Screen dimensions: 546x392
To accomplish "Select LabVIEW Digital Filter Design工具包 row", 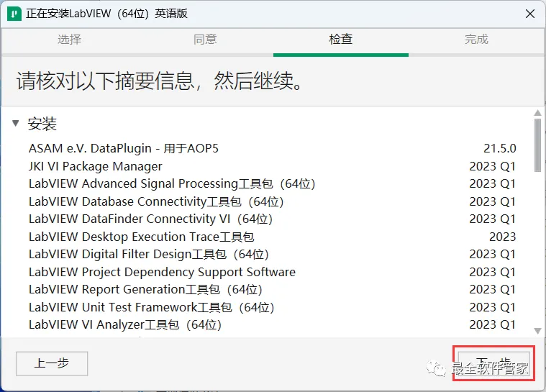I will [x=273, y=254].
